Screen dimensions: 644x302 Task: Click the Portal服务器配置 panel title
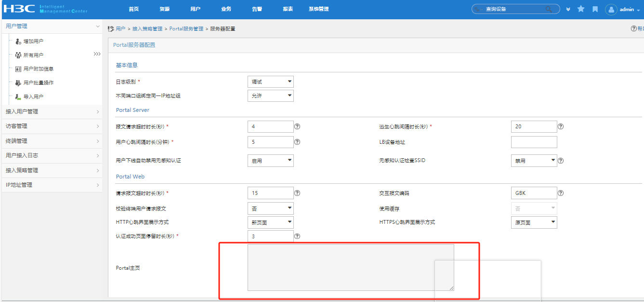click(x=134, y=45)
